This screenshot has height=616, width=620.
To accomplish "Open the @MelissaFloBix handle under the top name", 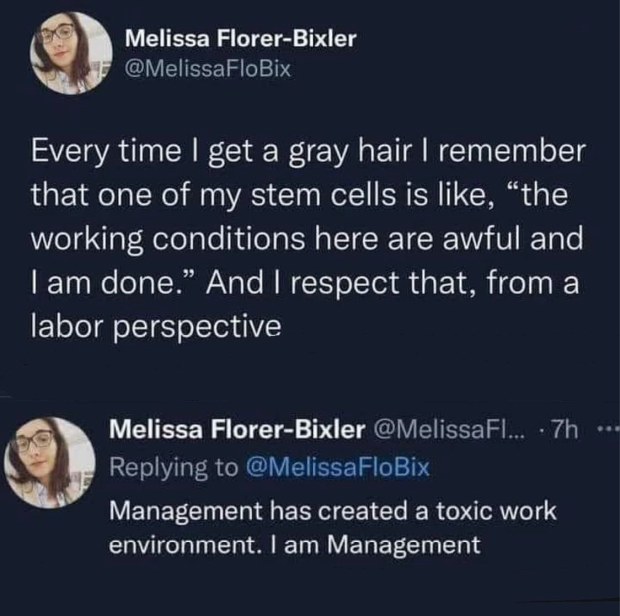I will [x=207, y=70].
